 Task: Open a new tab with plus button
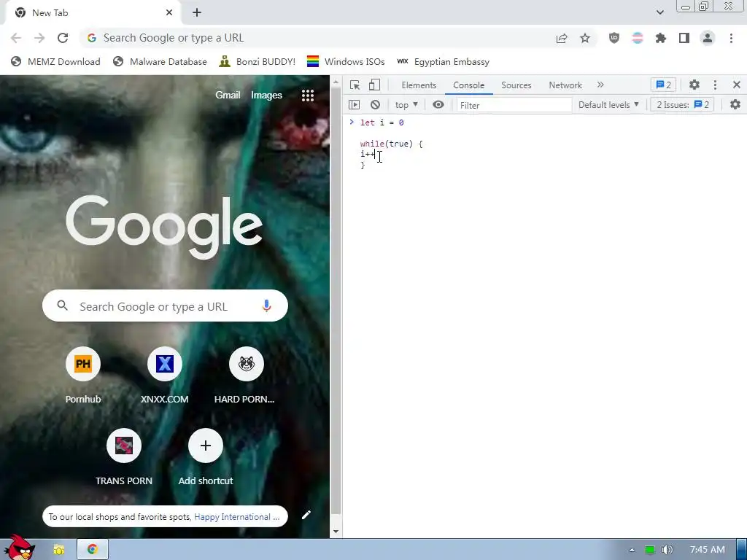pos(197,13)
